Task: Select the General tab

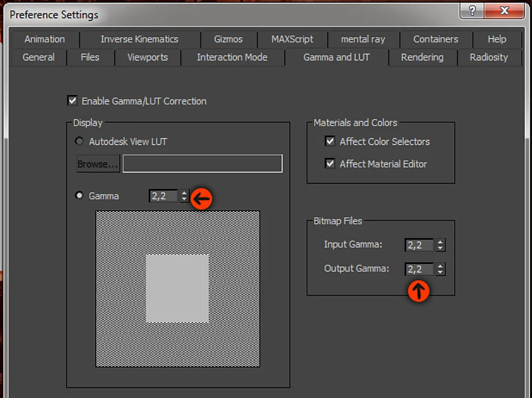Action: tap(39, 57)
